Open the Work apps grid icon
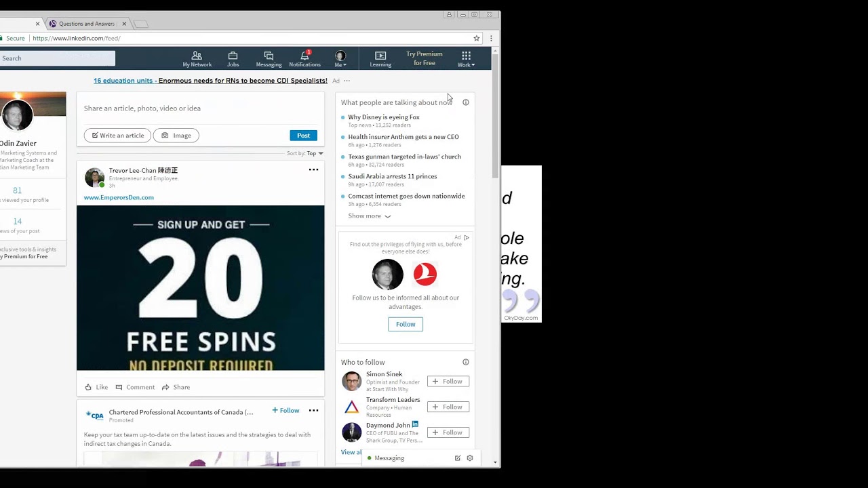Screen dimensions: 868x488 [x=466, y=59]
